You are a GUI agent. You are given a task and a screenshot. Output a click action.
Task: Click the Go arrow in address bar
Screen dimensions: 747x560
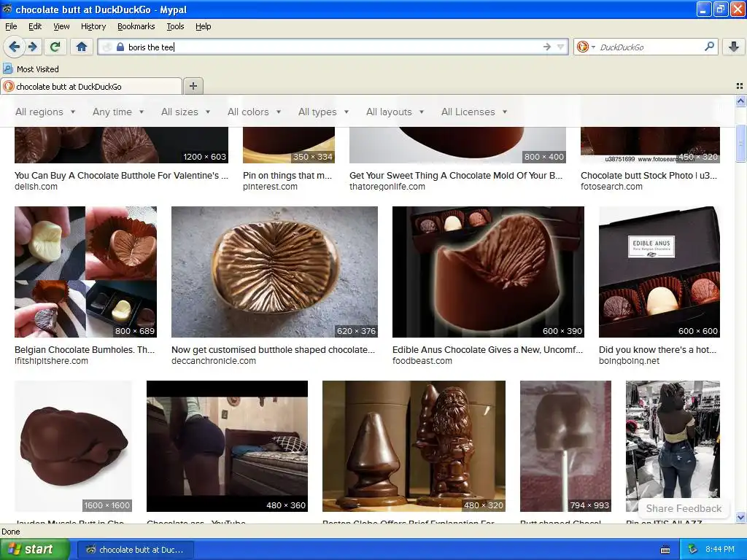pos(547,47)
